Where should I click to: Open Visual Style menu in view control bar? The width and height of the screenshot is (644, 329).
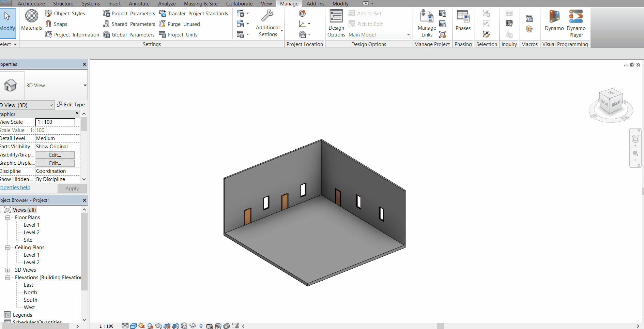(133, 326)
